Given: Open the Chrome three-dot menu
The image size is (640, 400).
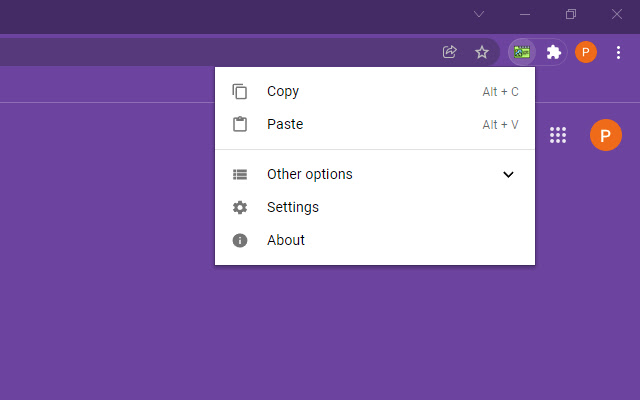Looking at the screenshot, I should click(x=618, y=52).
